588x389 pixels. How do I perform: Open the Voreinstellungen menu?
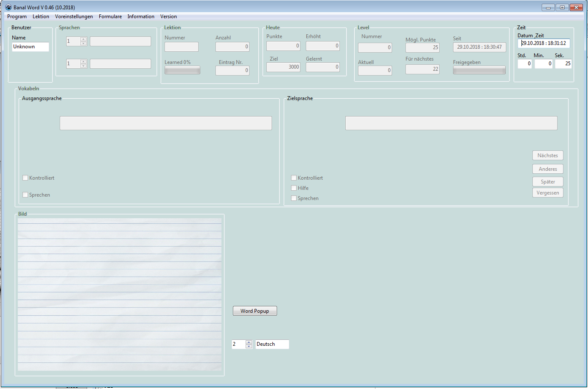[x=74, y=17]
